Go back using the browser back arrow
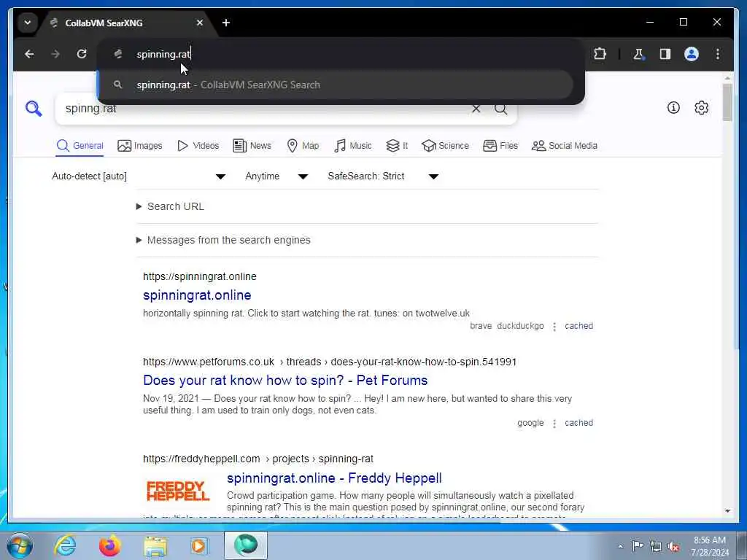Image resolution: width=747 pixels, height=560 pixels. 29,54
